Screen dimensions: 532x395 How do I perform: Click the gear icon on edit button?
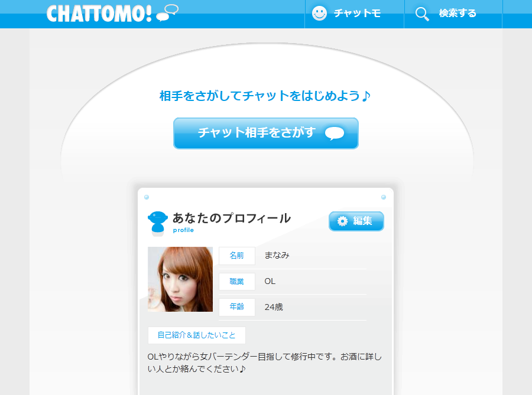coord(342,221)
